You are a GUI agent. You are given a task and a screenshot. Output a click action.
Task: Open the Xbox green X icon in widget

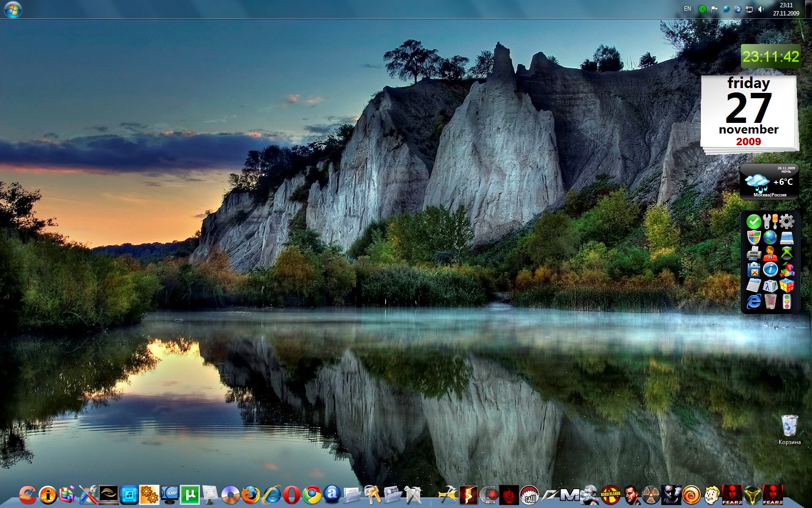click(786, 253)
